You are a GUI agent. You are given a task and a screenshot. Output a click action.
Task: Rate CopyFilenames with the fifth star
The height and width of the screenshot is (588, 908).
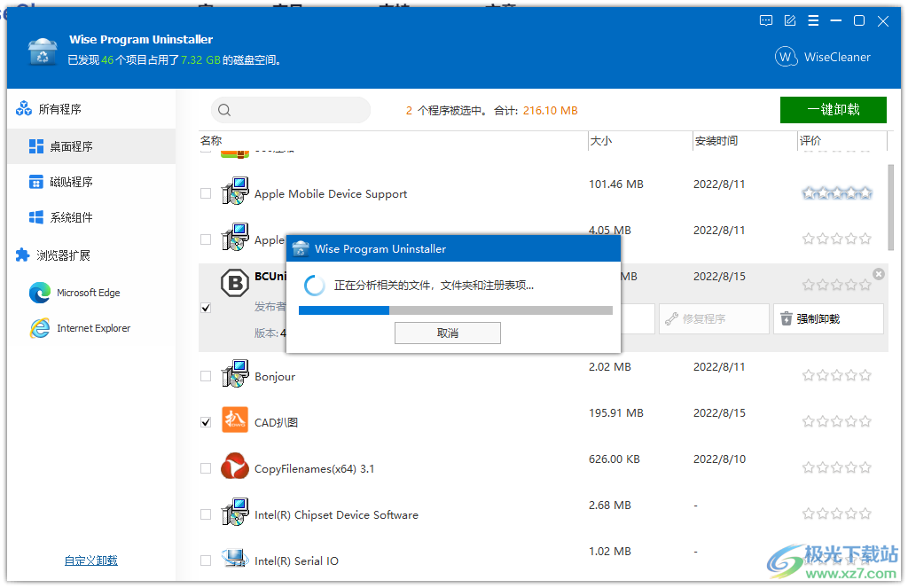(x=865, y=466)
